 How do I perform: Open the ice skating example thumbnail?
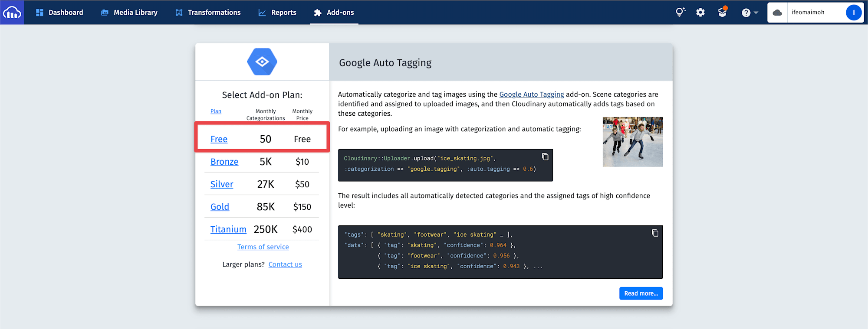[x=633, y=142]
